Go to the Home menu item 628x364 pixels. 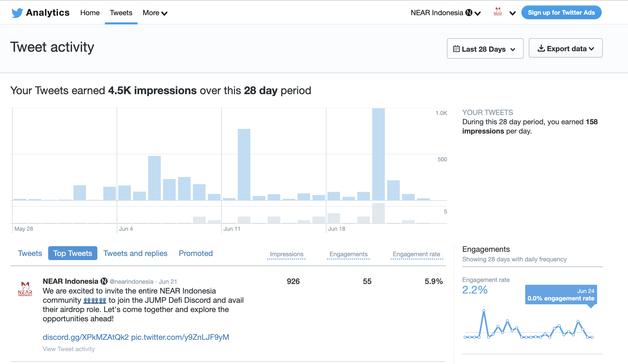[90, 13]
